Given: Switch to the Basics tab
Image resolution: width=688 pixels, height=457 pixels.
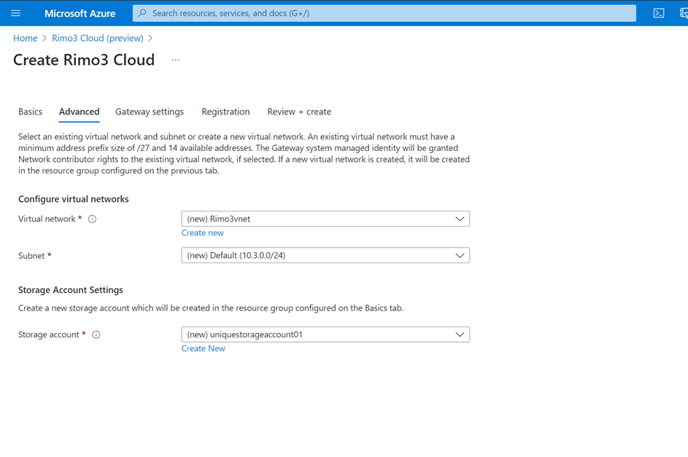Looking at the screenshot, I should pyautogui.click(x=30, y=112).
